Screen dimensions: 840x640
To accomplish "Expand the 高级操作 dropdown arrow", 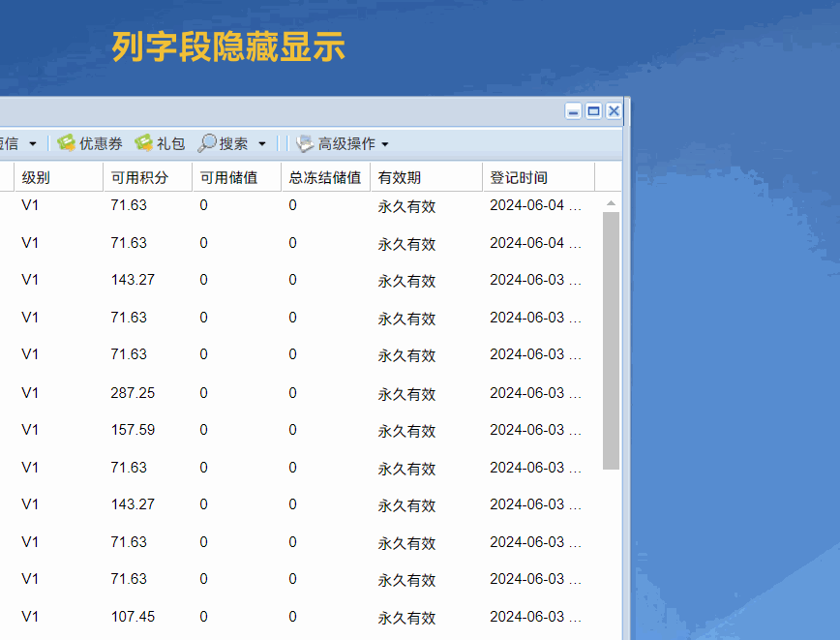I will coord(385,144).
